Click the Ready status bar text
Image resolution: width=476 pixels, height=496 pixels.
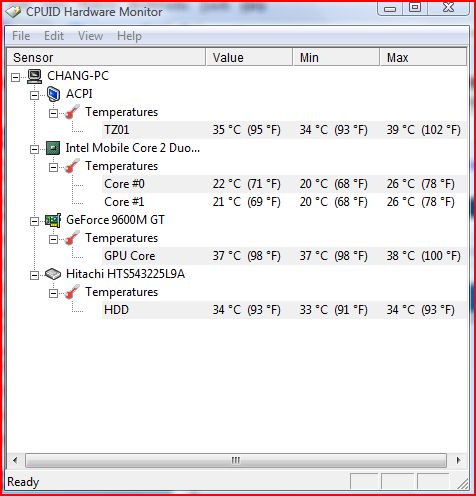pos(23,482)
